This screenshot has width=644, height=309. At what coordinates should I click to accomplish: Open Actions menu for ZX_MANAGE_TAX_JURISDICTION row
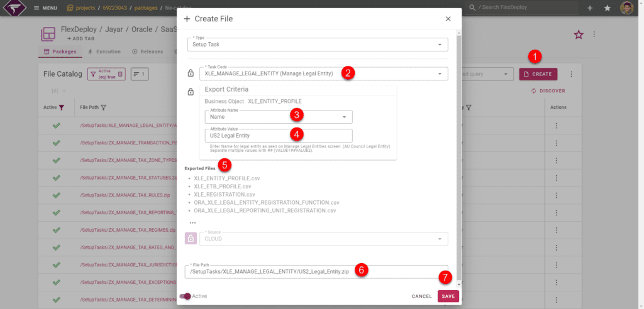point(557,265)
